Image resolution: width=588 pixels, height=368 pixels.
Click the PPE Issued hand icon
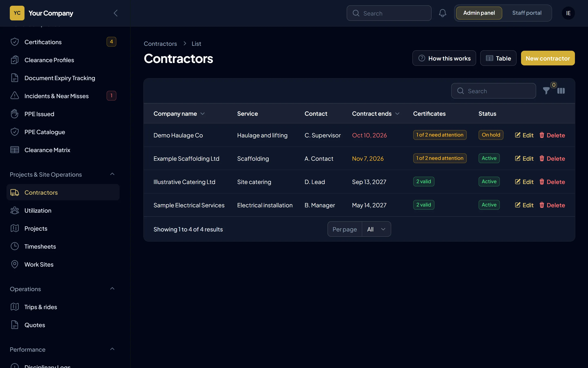tap(14, 114)
